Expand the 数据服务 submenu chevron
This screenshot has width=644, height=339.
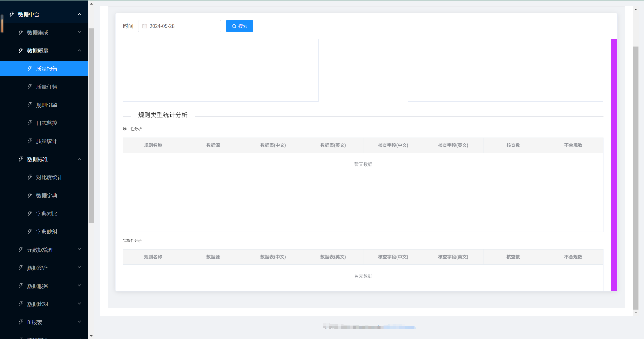(79, 285)
